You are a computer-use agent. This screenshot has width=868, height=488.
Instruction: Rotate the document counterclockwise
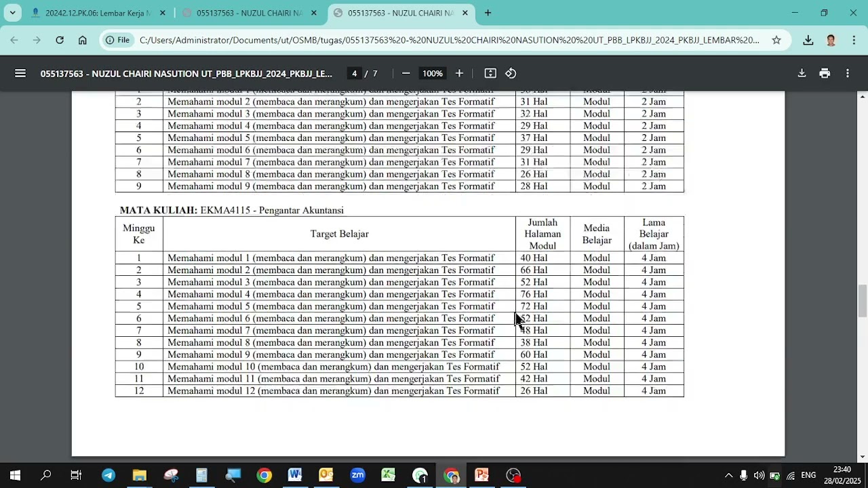(x=511, y=73)
